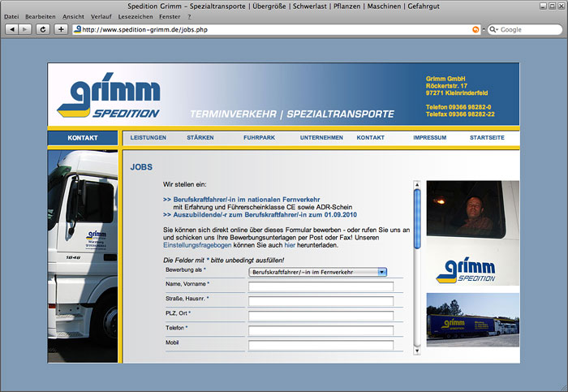
Task: Click the orange RSS icon in address bar
Action: point(475,30)
